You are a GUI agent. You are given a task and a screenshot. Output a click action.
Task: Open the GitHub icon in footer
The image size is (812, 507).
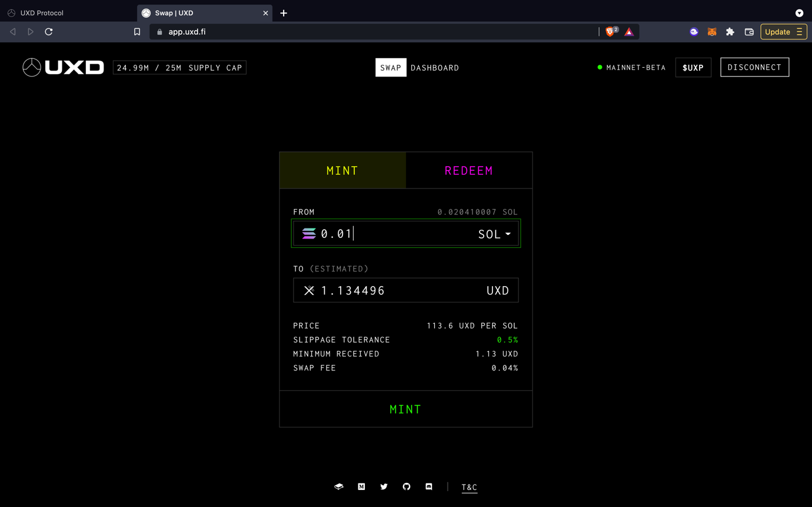tap(407, 487)
